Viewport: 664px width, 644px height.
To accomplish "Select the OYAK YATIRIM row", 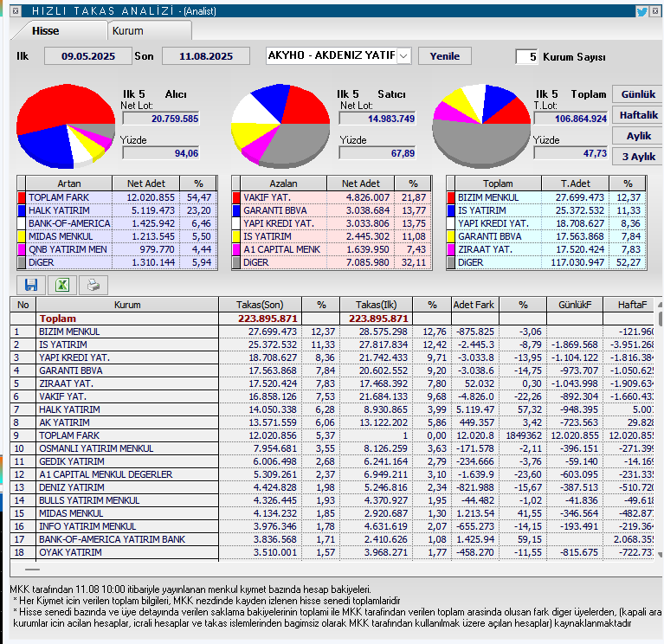I will point(332,552).
